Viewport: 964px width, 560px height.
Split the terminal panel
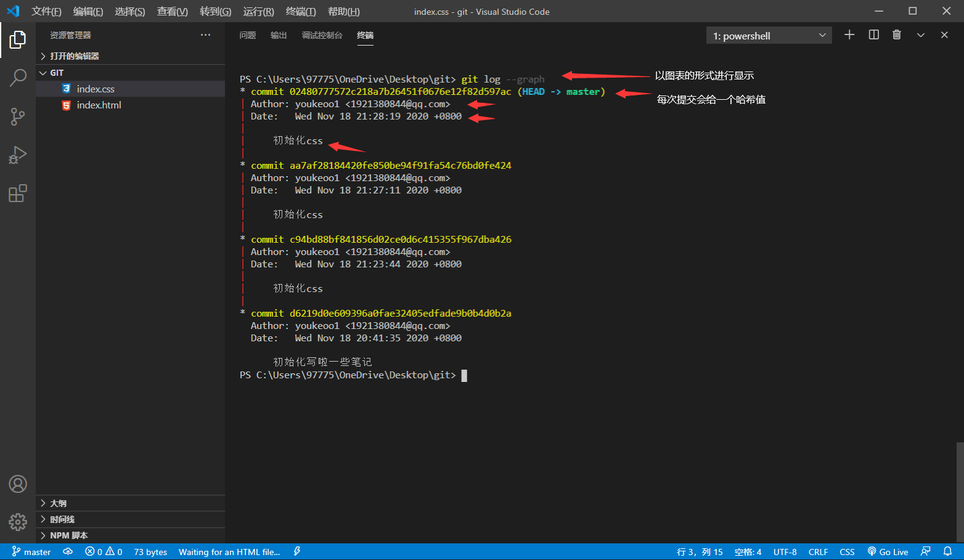[873, 35]
